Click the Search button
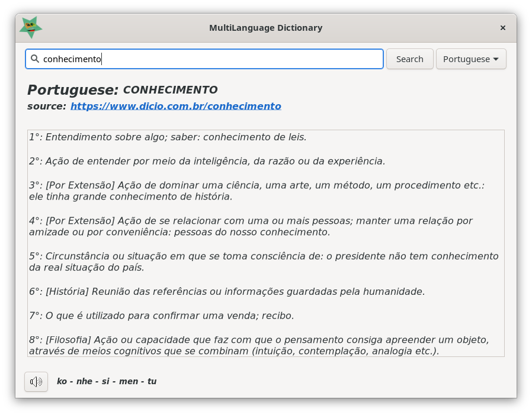 [409, 59]
